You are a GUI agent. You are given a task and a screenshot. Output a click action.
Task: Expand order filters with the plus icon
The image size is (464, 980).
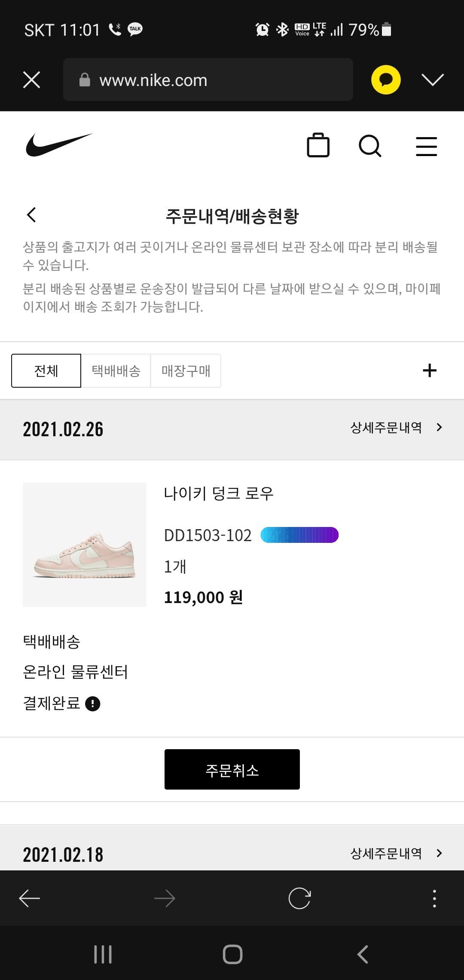coord(430,371)
